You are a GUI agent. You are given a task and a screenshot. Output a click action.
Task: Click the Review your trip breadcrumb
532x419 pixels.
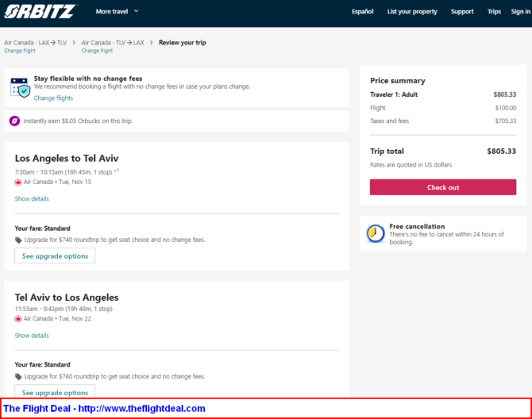pyautogui.click(x=182, y=43)
